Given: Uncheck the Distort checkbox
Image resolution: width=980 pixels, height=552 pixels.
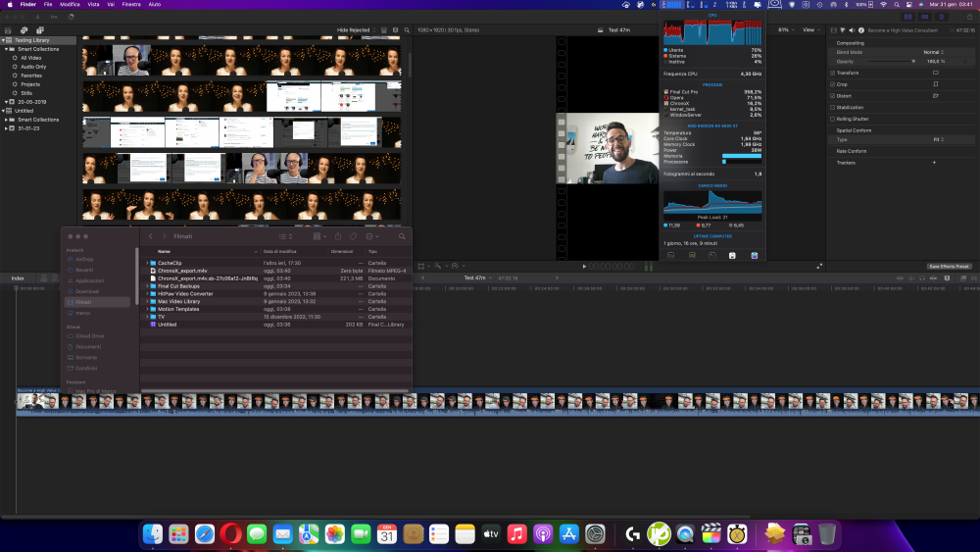Looking at the screenshot, I should (832, 96).
